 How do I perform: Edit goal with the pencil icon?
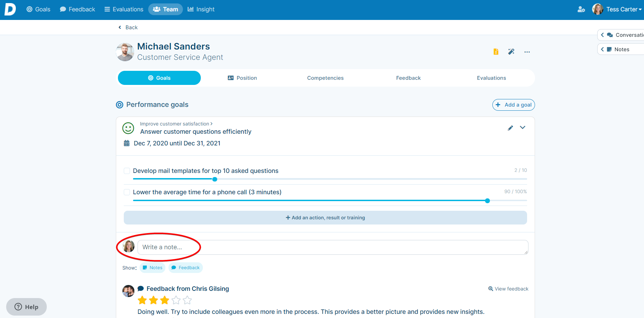coord(511,128)
